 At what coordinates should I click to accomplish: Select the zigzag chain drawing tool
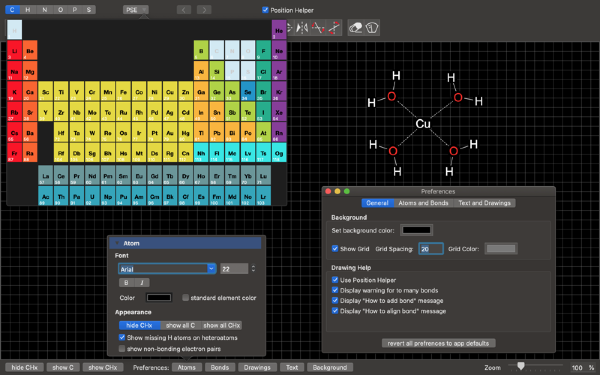coord(318,28)
